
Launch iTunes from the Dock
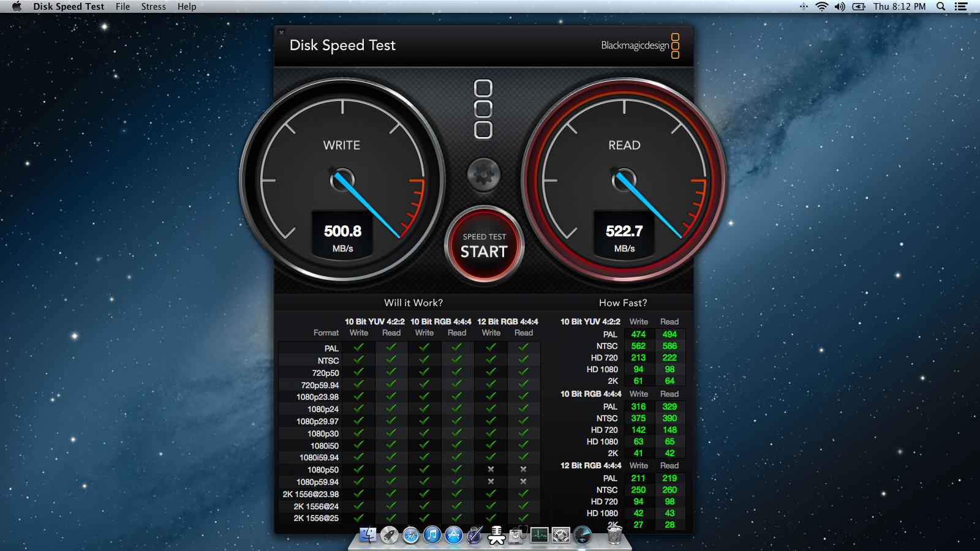(432, 535)
